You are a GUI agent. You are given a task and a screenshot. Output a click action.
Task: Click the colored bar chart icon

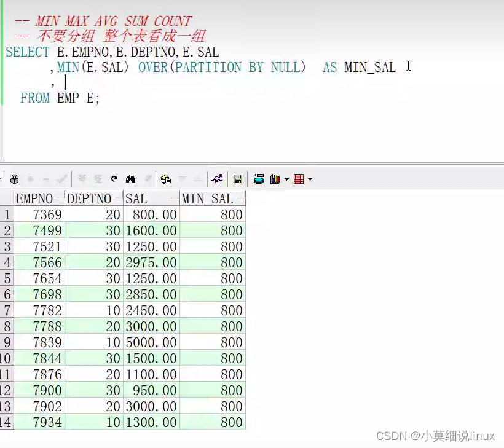pos(275,179)
